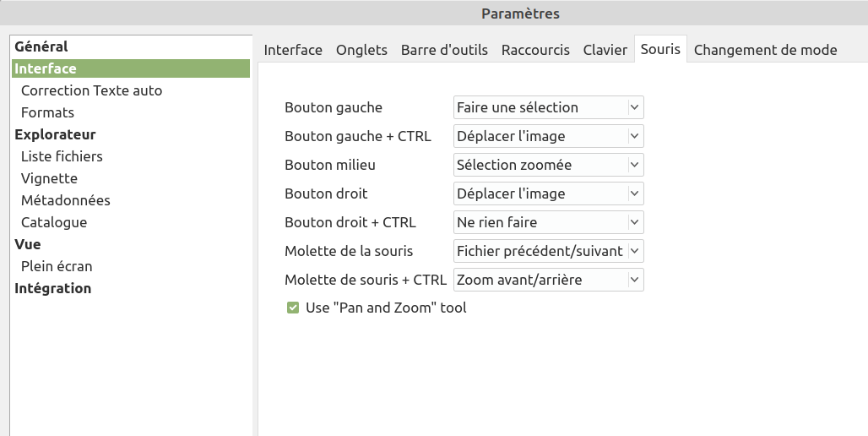Expand the Bouton droit action dropdown

549,193
